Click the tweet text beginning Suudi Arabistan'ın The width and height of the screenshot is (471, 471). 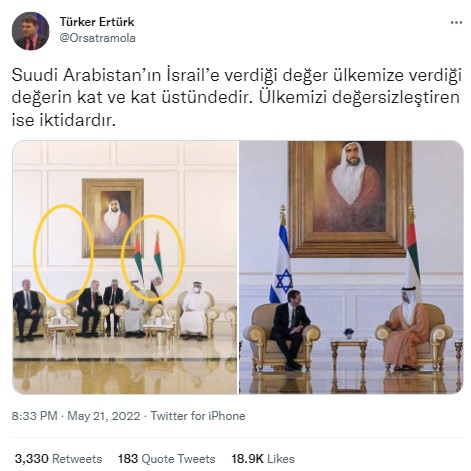click(236, 98)
